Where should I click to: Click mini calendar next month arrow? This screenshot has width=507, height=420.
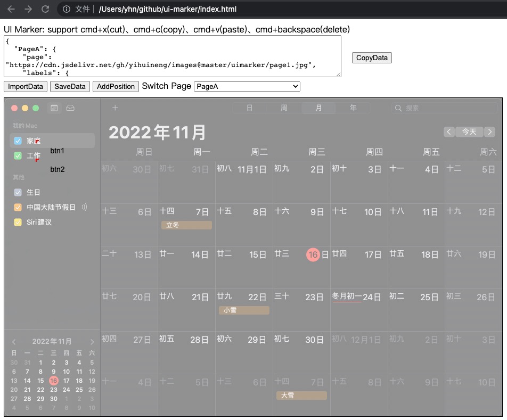tap(92, 342)
